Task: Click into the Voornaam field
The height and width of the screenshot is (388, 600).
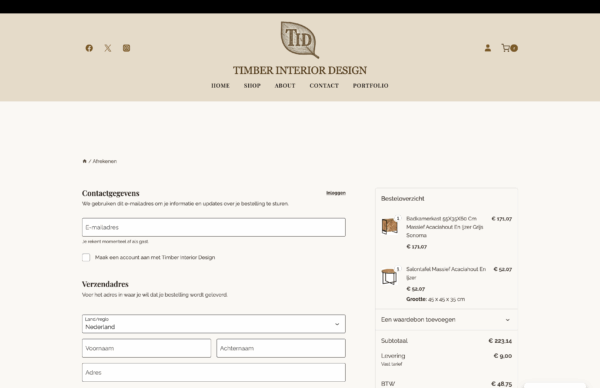Action: click(147, 348)
